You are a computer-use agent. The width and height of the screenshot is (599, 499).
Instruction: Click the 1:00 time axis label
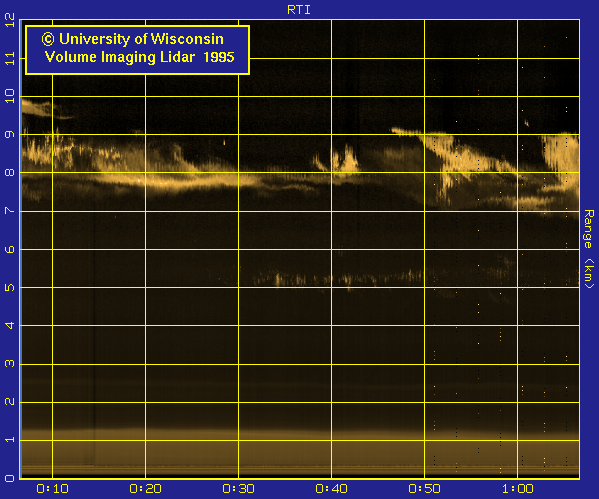pyautogui.click(x=518, y=489)
